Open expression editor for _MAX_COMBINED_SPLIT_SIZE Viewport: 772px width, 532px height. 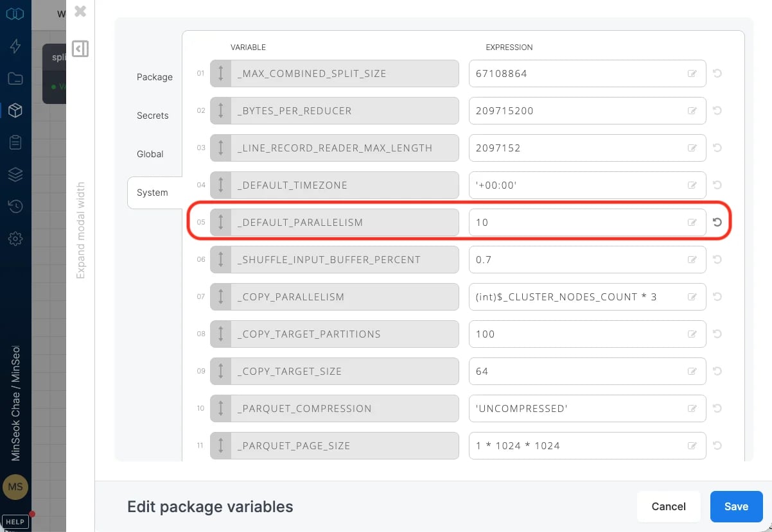point(692,74)
